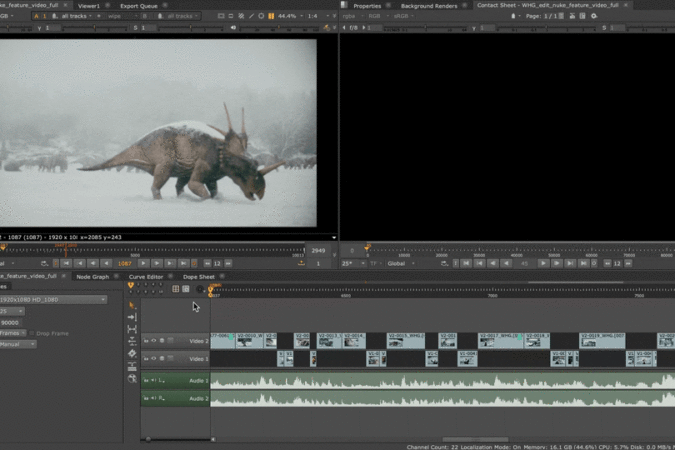Open the 1920x1080 HD_1080 format dropdown
This screenshot has width=675, height=450.
point(53,299)
